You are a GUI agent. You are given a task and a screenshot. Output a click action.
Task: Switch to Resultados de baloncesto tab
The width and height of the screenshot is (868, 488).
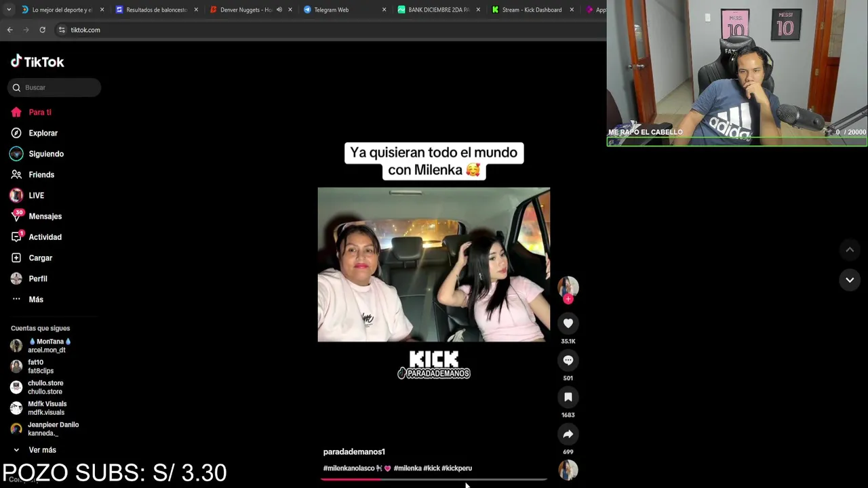[x=156, y=9]
